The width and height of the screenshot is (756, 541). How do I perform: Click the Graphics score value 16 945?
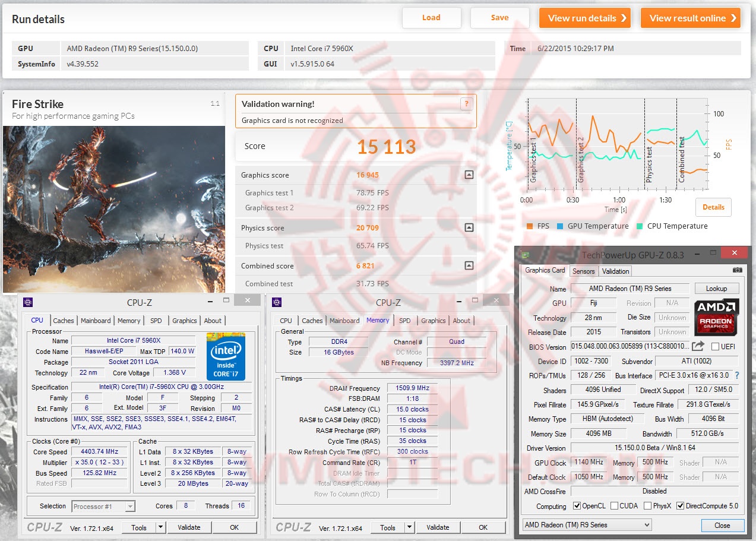368,175
